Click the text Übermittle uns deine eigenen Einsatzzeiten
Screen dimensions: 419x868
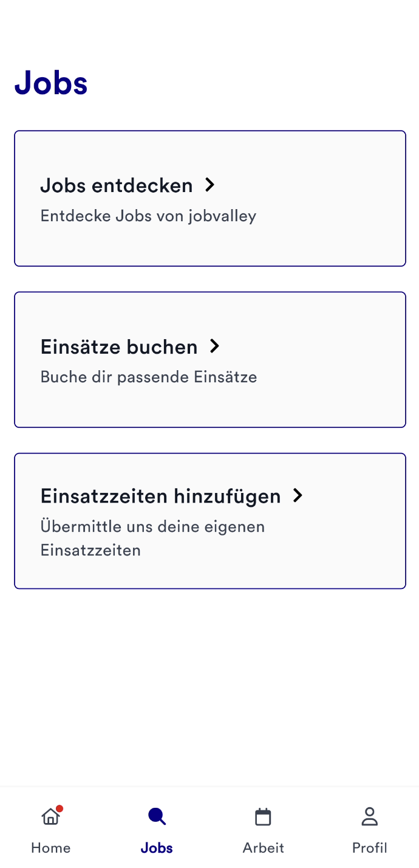[x=152, y=538]
